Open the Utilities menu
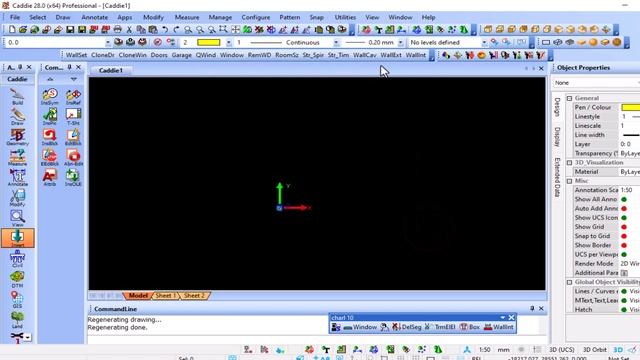This screenshot has height=360, width=640. (345, 17)
